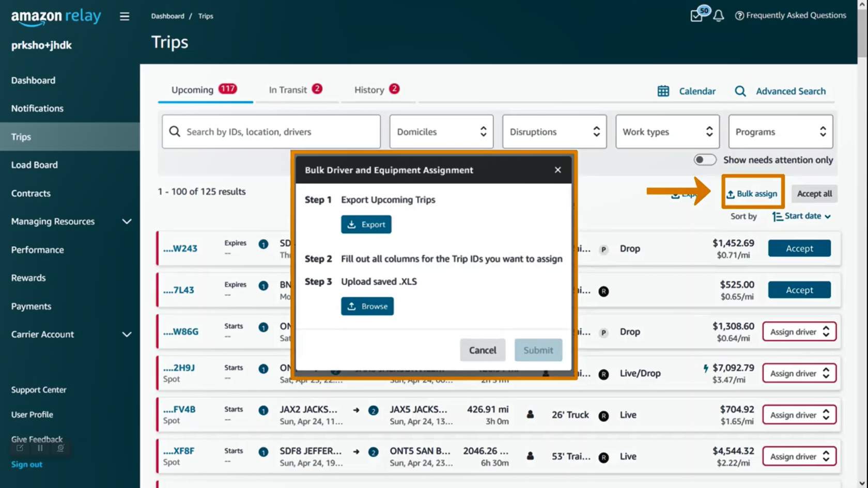Open the Domiciles dropdown filter
This screenshot has height=488, width=868.
pos(441,132)
